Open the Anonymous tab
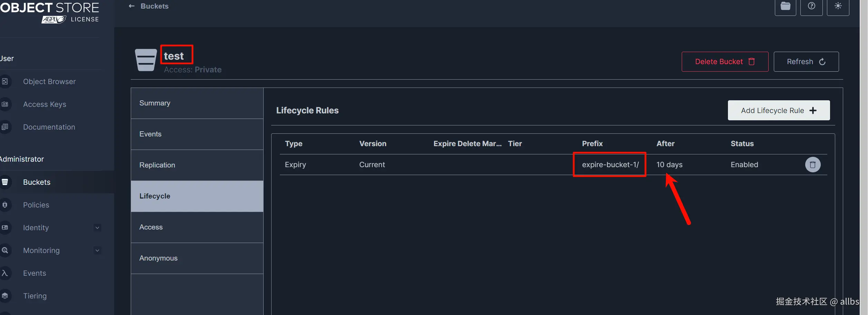This screenshot has width=868, height=315. [197, 258]
